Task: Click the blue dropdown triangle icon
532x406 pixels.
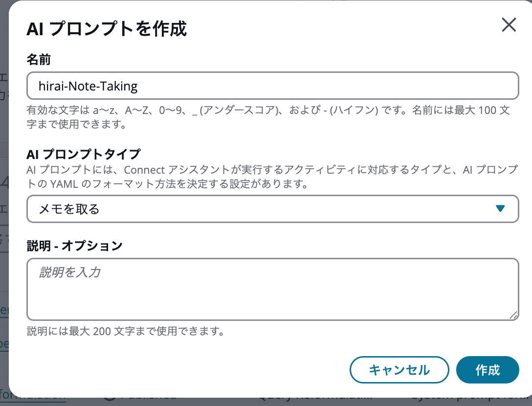Action: [x=500, y=209]
